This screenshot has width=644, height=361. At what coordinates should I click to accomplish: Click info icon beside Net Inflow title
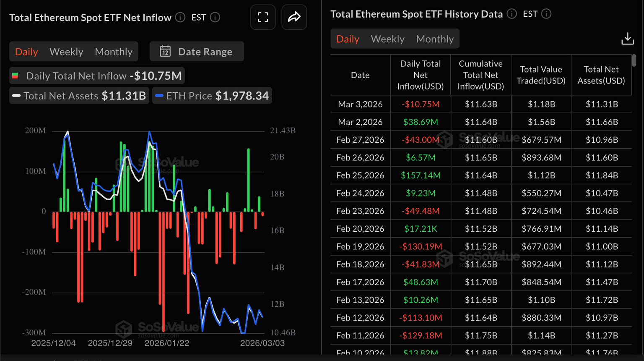[x=180, y=18]
